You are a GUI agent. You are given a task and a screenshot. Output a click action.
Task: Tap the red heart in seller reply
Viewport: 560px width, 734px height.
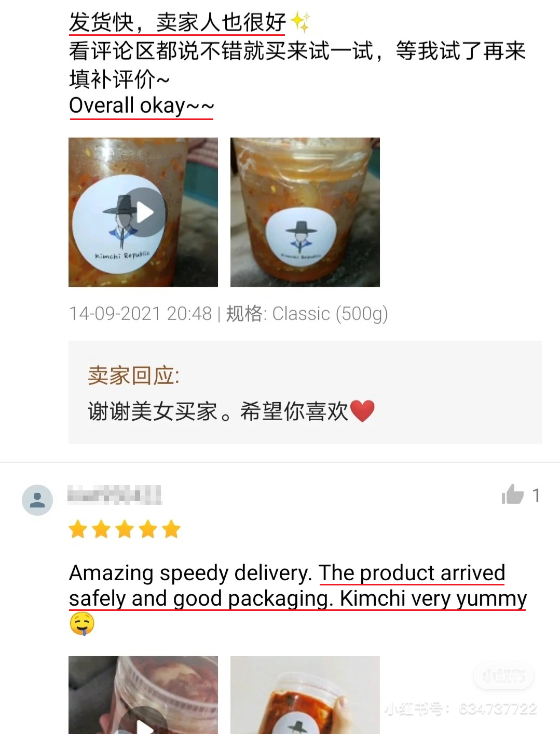(362, 411)
